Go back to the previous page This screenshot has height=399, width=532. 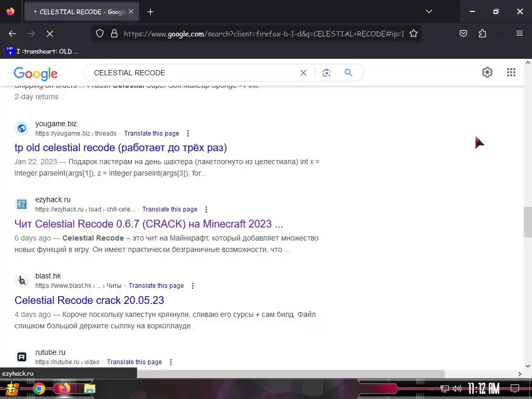click(x=12, y=34)
